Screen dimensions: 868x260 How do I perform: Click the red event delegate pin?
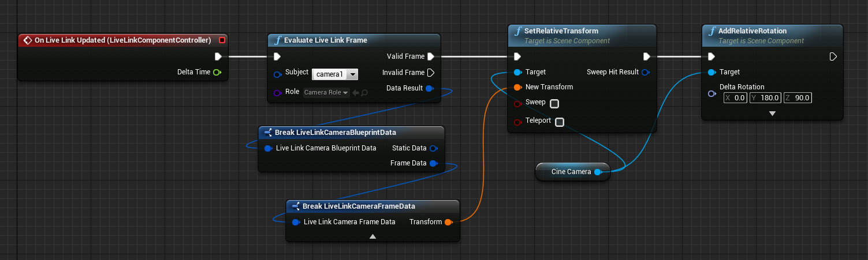pos(222,40)
